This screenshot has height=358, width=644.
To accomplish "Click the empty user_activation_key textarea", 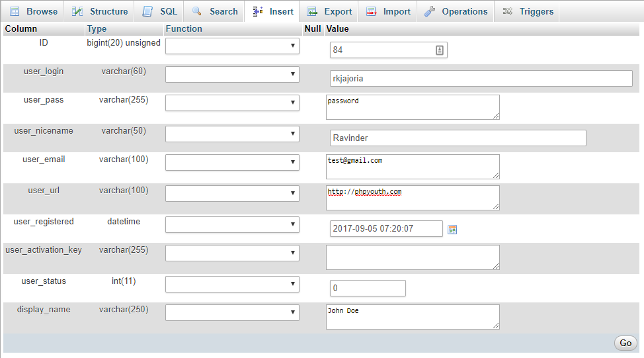I will (413, 257).
